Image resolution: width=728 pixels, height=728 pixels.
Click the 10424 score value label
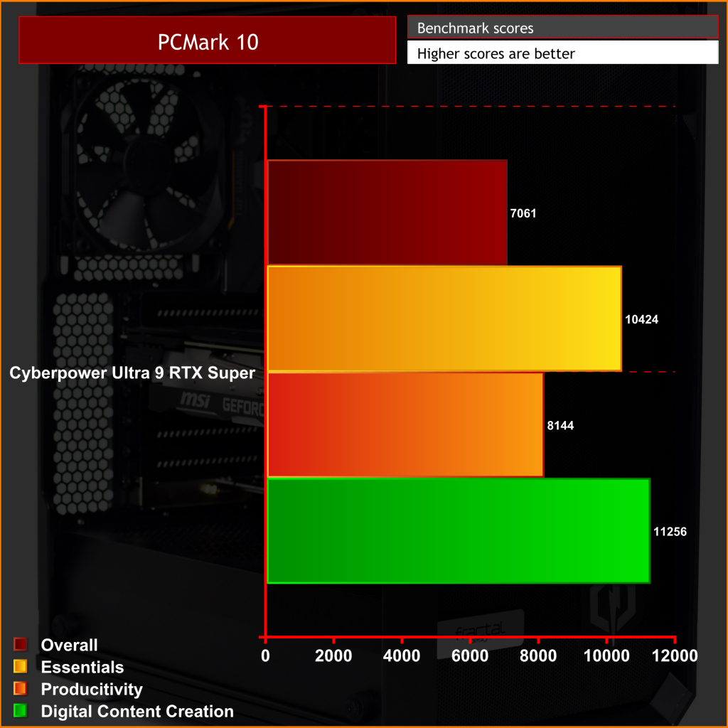[x=641, y=319]
